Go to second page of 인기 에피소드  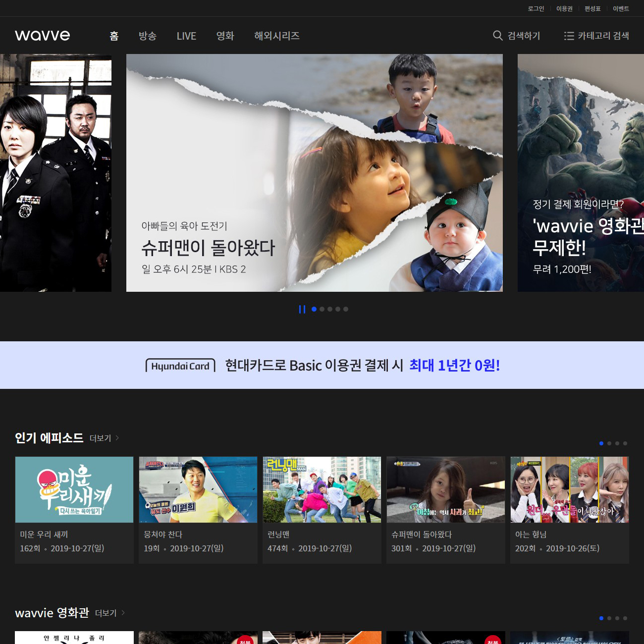click(609, 443)
